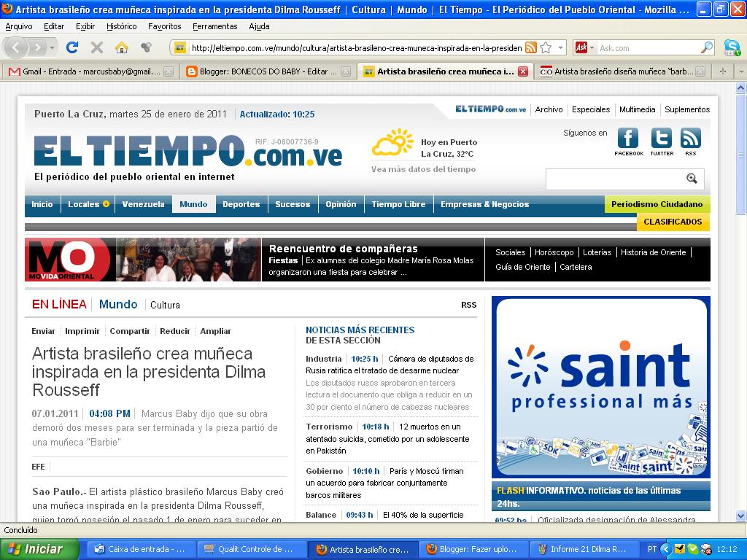Click the page vertical scrollbar thumb
The height and width of the screenshot is (560, 747).
(740, 153)
